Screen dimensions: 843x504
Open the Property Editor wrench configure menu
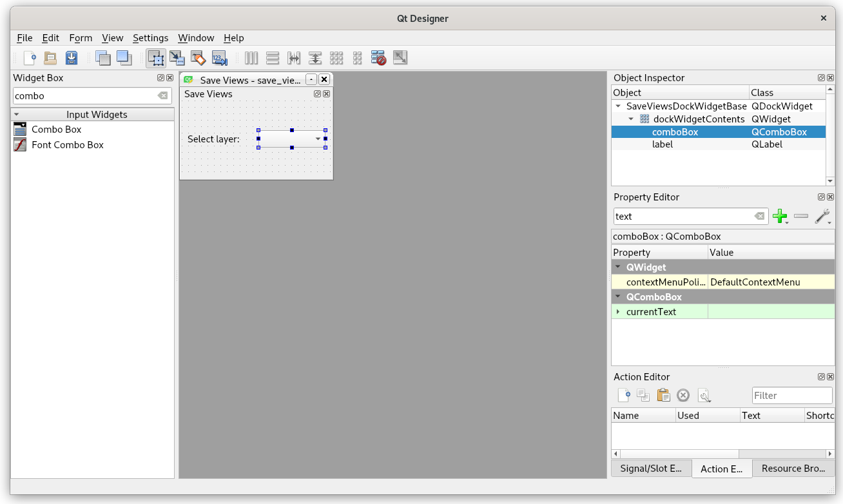point(822,217)
